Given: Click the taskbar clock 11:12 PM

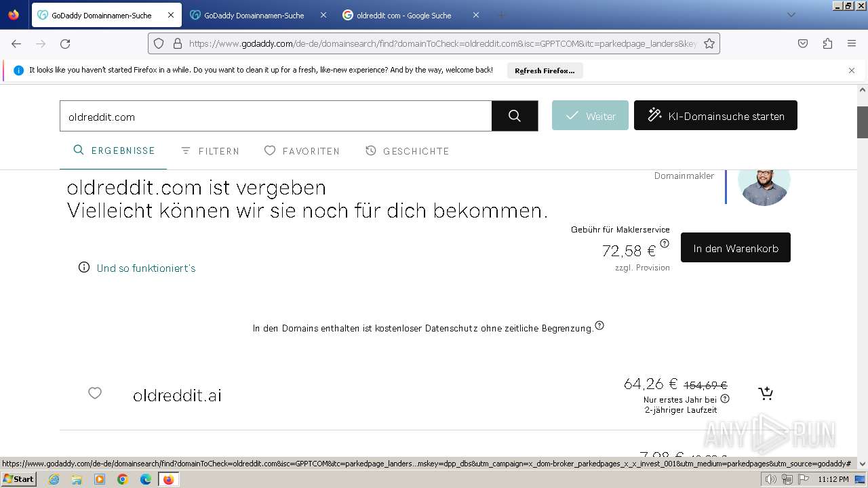Looking at the screenshot, I should coord(833,479).
